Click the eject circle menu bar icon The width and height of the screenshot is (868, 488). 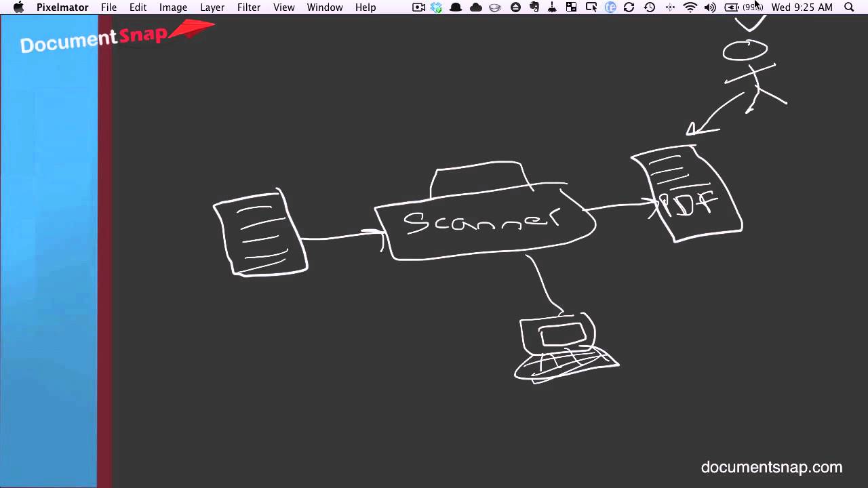(515, 7)
